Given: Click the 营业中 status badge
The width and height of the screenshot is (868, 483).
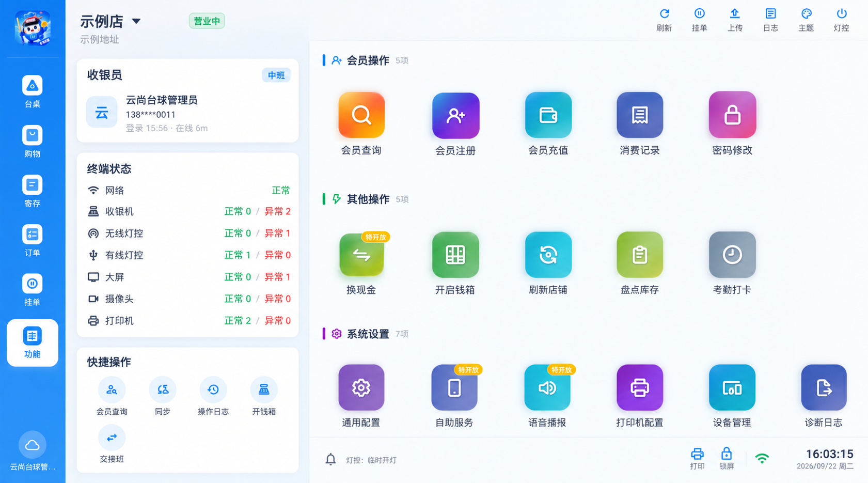Looking at the screenshot, I should 207,21.
